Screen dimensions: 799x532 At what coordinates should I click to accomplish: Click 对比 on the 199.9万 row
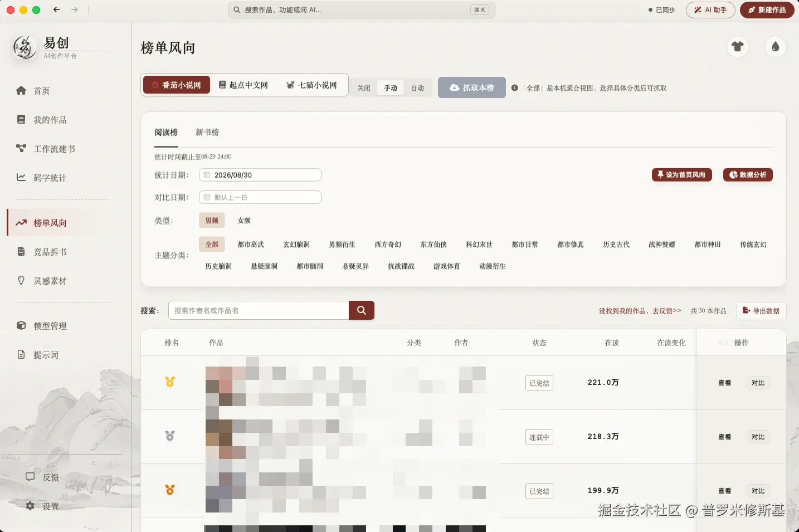click(758, 491)
